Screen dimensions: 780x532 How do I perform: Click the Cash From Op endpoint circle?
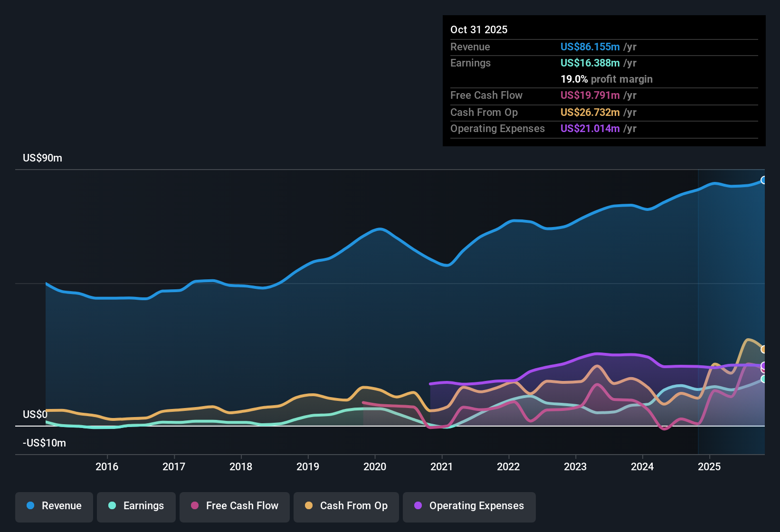(x=764, y=349)
